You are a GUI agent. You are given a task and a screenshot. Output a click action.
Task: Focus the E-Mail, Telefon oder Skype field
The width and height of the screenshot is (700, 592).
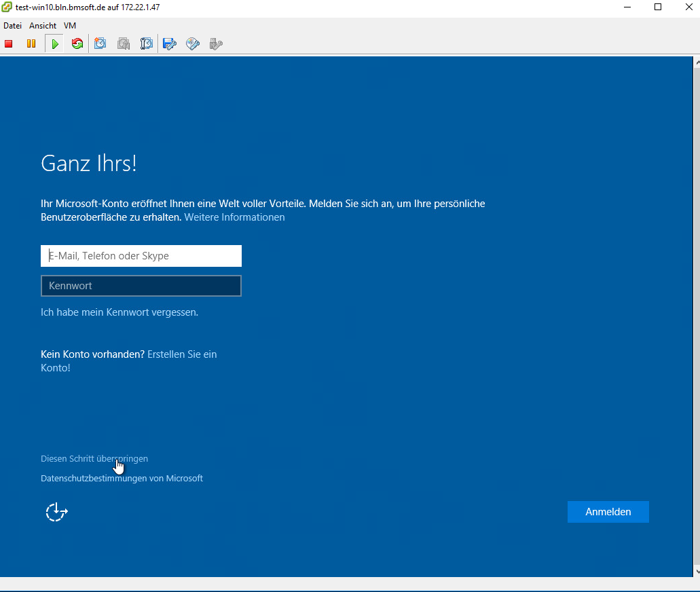coord(141,256)
